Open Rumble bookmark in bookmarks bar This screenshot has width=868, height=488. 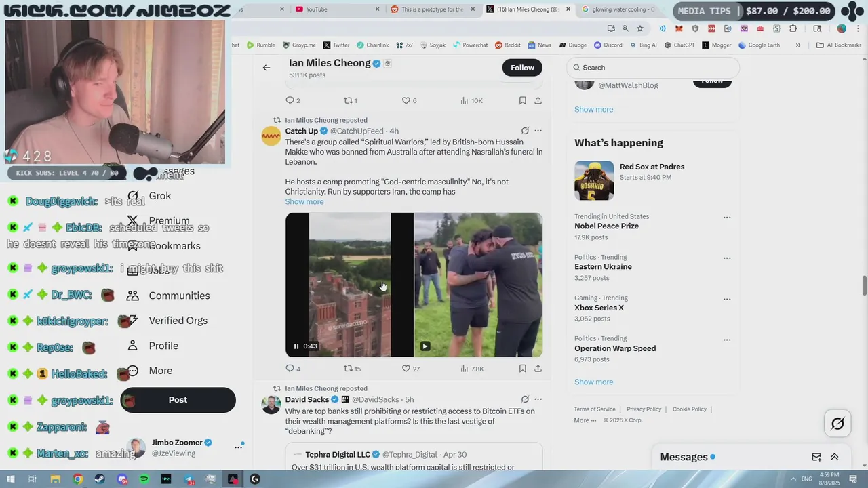(261, 45)
